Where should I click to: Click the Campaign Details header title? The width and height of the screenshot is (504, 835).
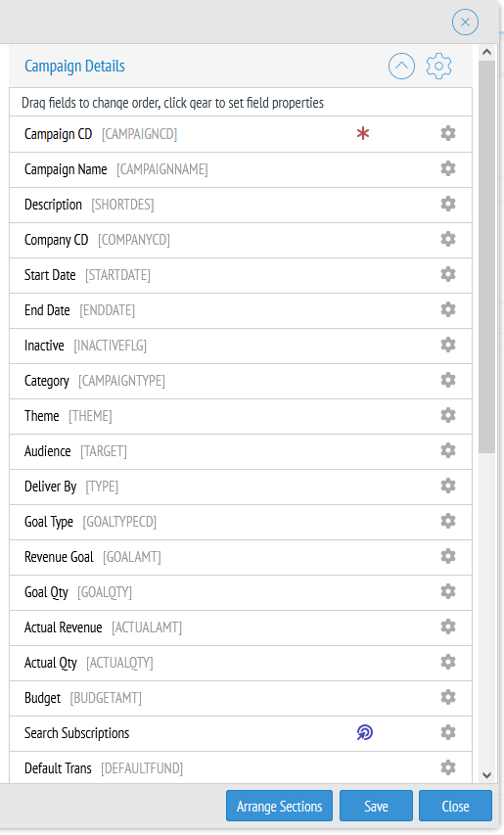(x=74, y=66)
